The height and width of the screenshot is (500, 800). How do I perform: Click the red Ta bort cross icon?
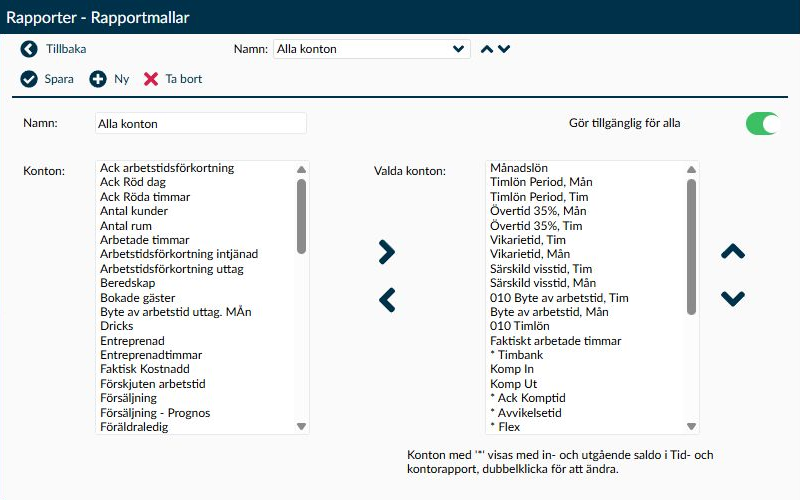click(151, 79)
